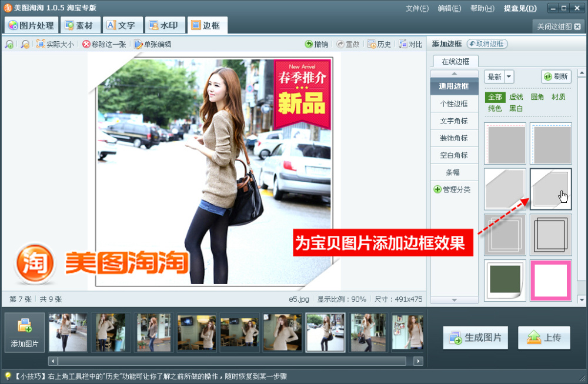Click 刷新 refresh button
588x384 pixels.
556,76
